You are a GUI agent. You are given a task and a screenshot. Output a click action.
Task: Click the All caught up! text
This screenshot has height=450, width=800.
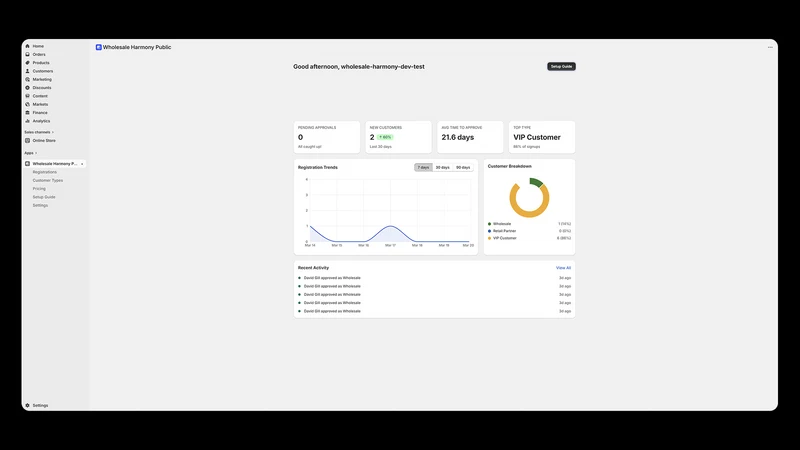(310, 147)
